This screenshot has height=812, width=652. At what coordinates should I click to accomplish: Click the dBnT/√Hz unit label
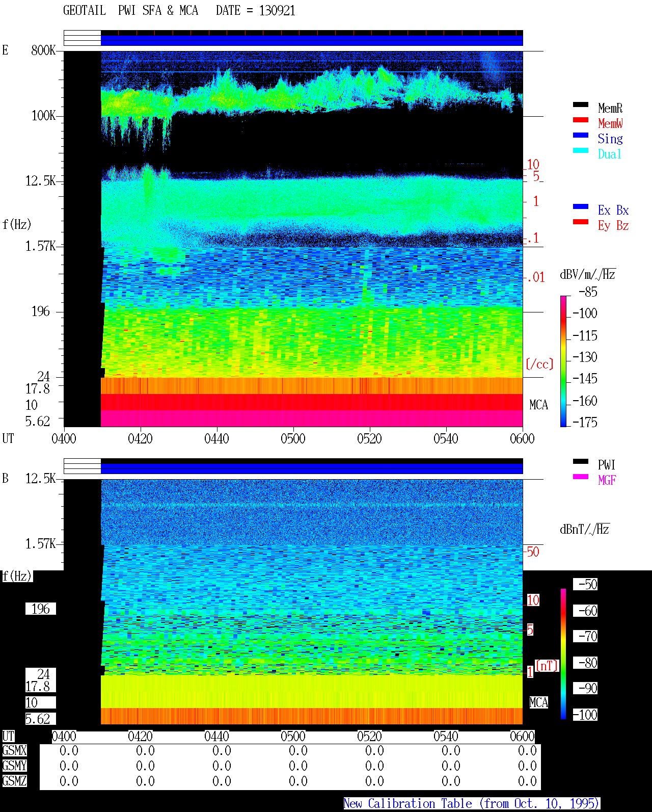(585, 529)
